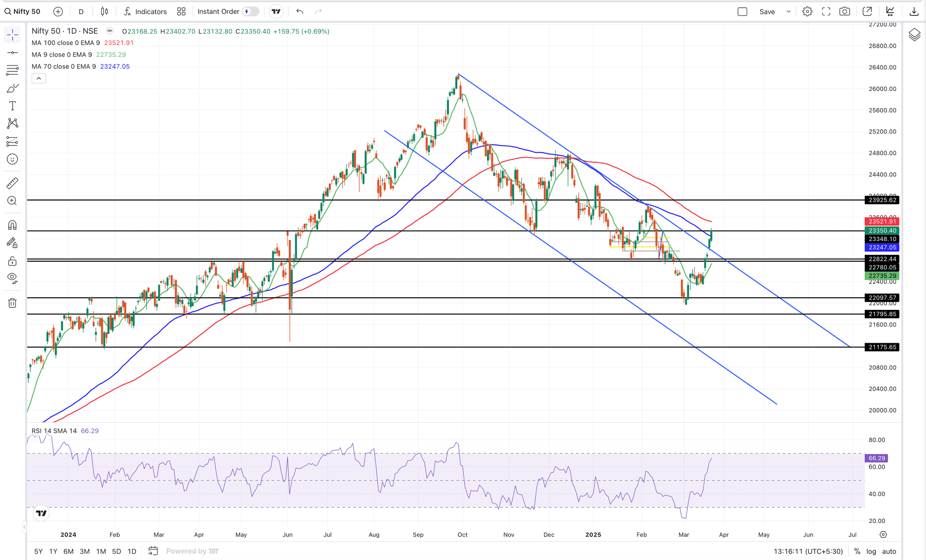Select the 5Y time range
Viewport: 926px width, 560px height.
[x=39, y=551]
